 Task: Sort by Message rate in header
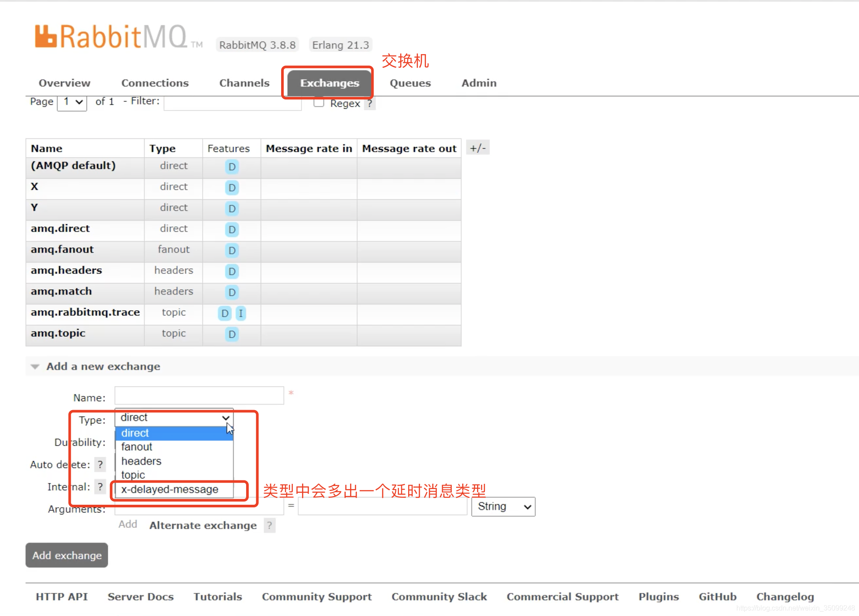point(309,149)
